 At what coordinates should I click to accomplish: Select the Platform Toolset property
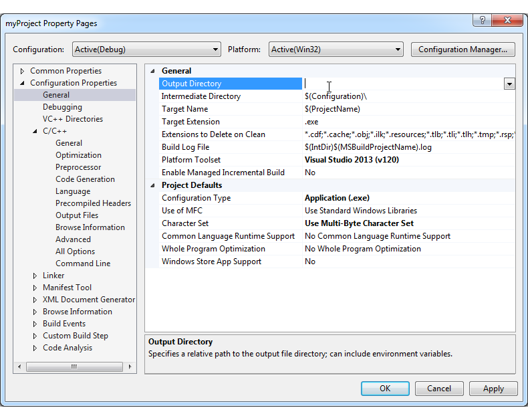(231, 160)
